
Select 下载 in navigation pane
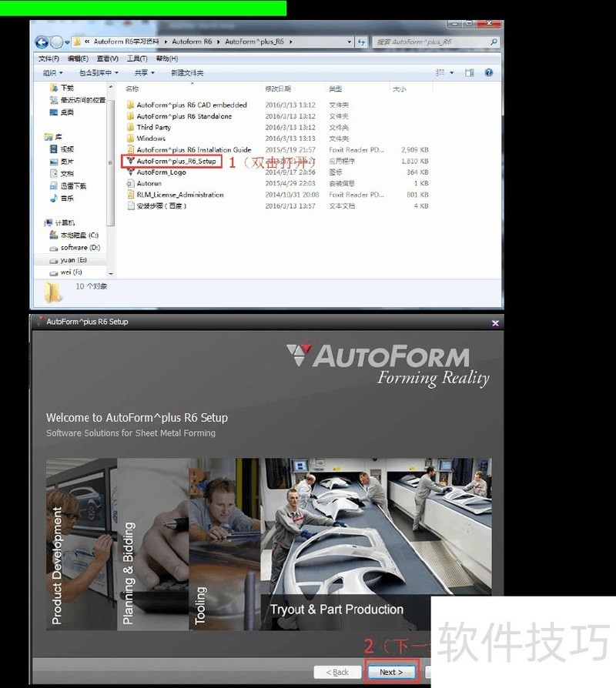62,88
